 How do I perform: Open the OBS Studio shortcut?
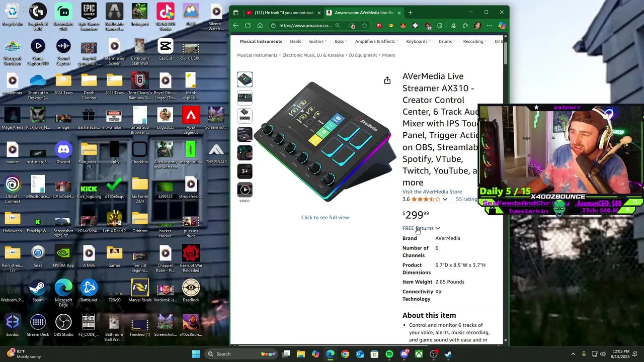tap(63, 326)
